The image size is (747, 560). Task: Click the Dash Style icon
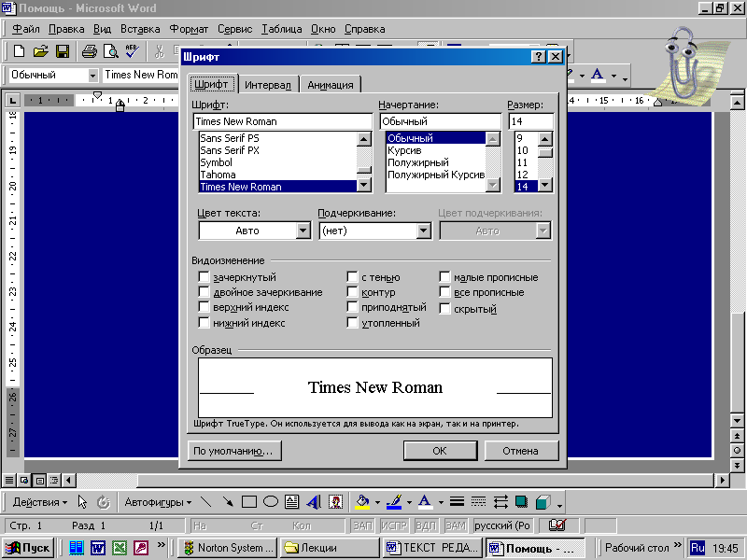pos(478,502)
